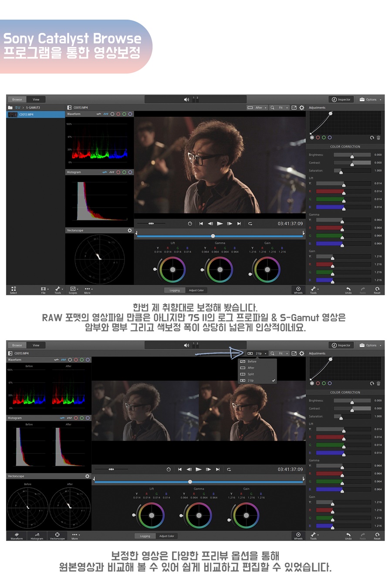Reset the tone curve in upper window
392x588 pixels.
pyautogui.click(x=372, y=138)
